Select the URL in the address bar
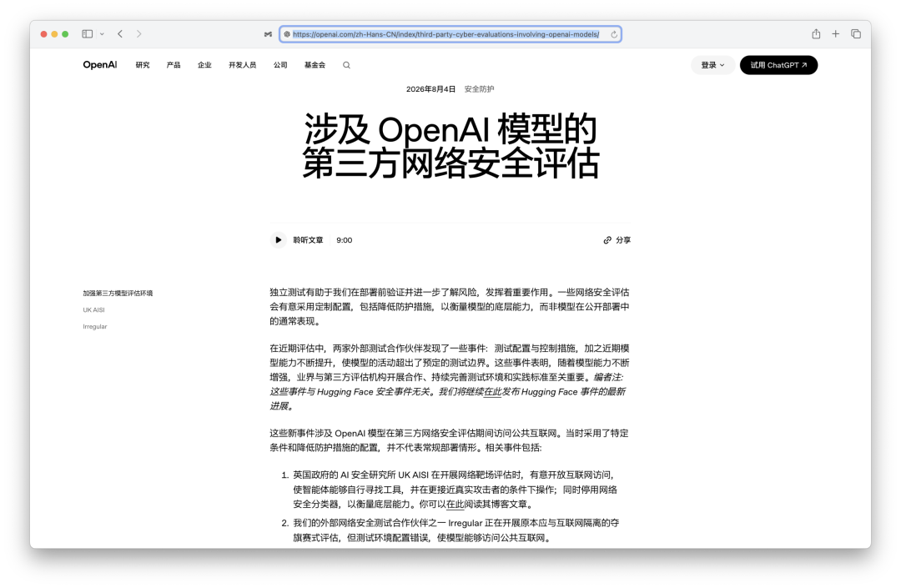This screenshot has width=901, height=588. (x=445, y=34)
